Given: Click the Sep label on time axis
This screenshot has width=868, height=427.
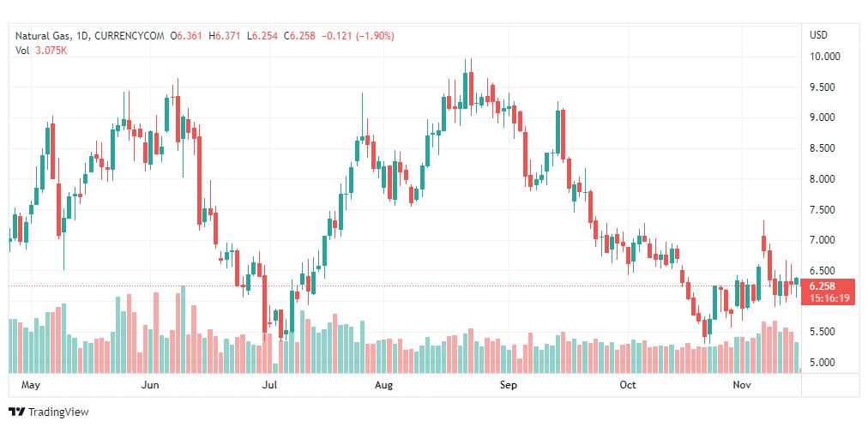Looking at the screenshot, I should [x=509, y=385].
